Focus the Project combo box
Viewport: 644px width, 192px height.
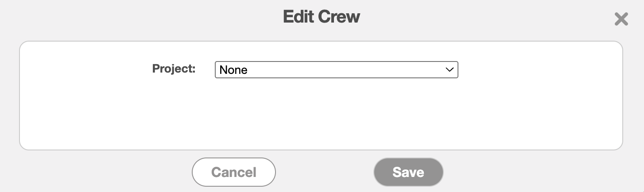click(336, 69)
